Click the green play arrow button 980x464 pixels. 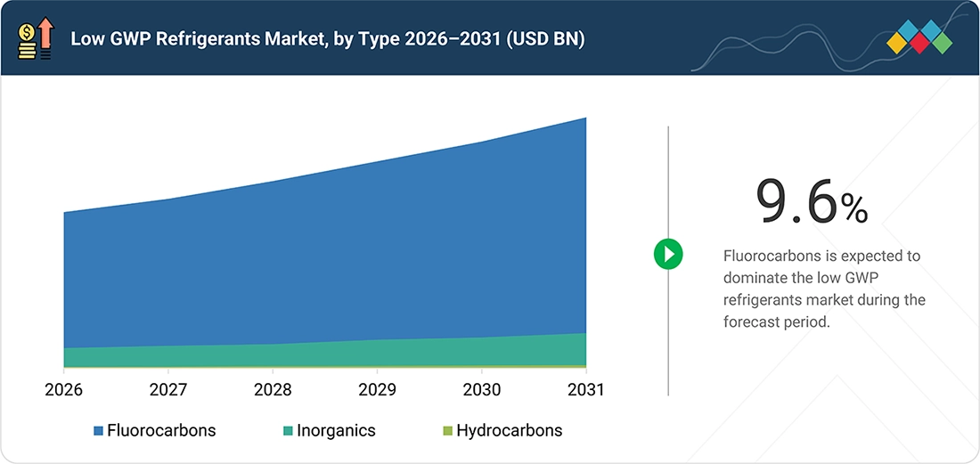click(x=668, y=254)
